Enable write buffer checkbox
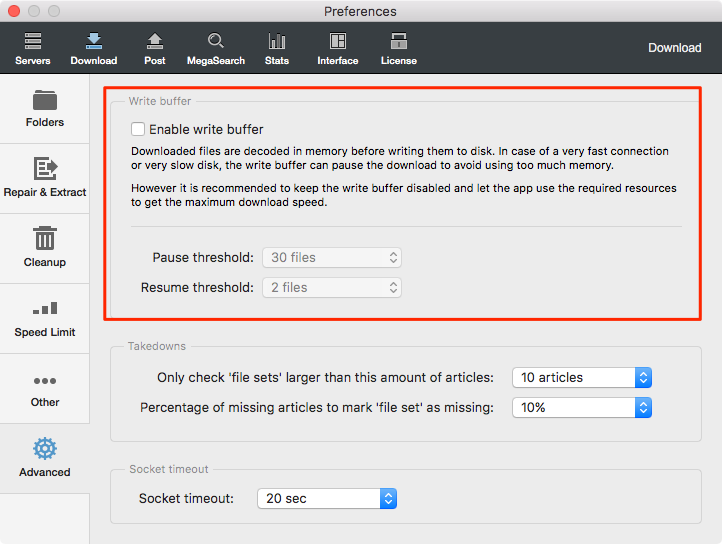The height and width of the screenshot is (544, 722). pos(138,129)
